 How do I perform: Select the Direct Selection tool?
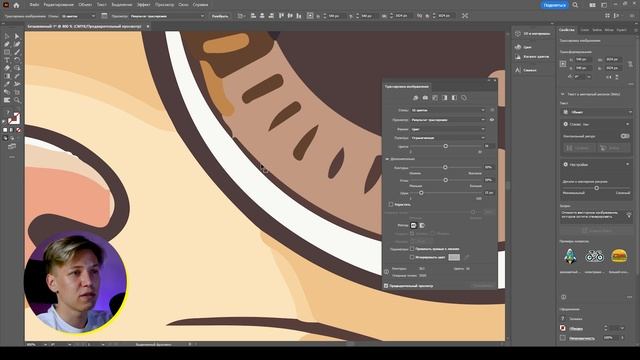pyautogui.click(x=17, y=37)
